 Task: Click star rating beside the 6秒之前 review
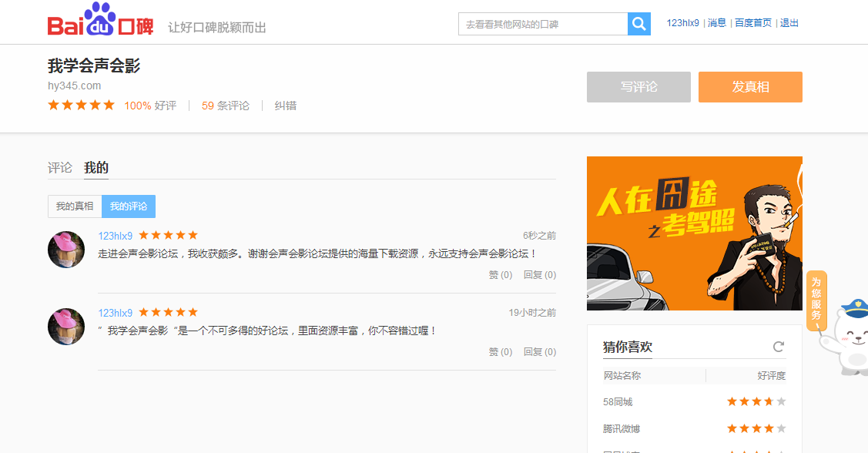coord(168,236)
